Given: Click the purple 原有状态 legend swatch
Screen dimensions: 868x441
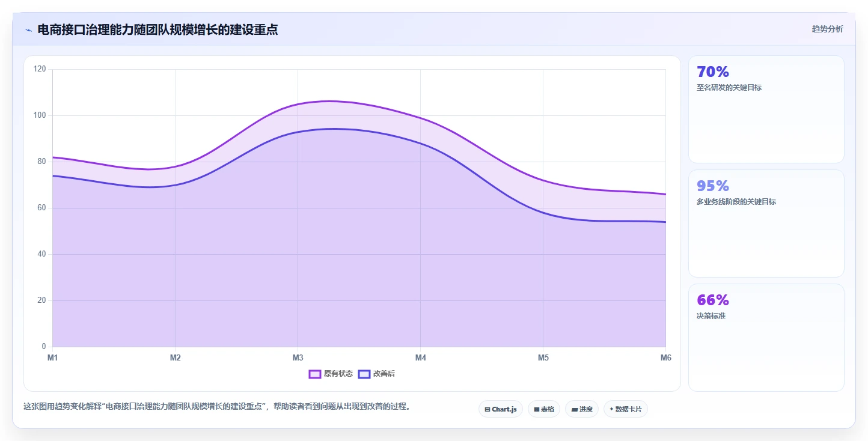Looking at the screenshot, I should pyautogui.click(x=314, y=374).
